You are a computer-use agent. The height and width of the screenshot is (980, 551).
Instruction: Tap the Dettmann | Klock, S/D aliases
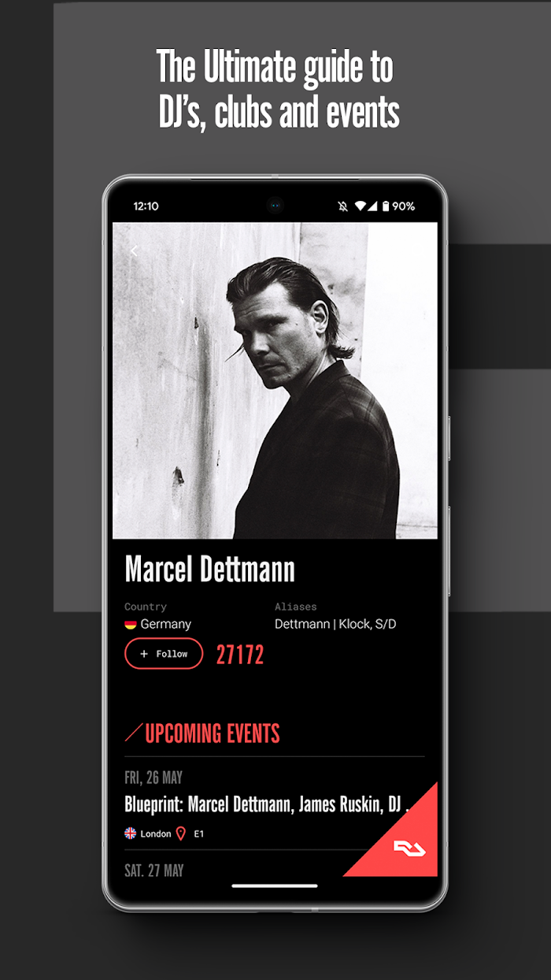click(335, 624)
